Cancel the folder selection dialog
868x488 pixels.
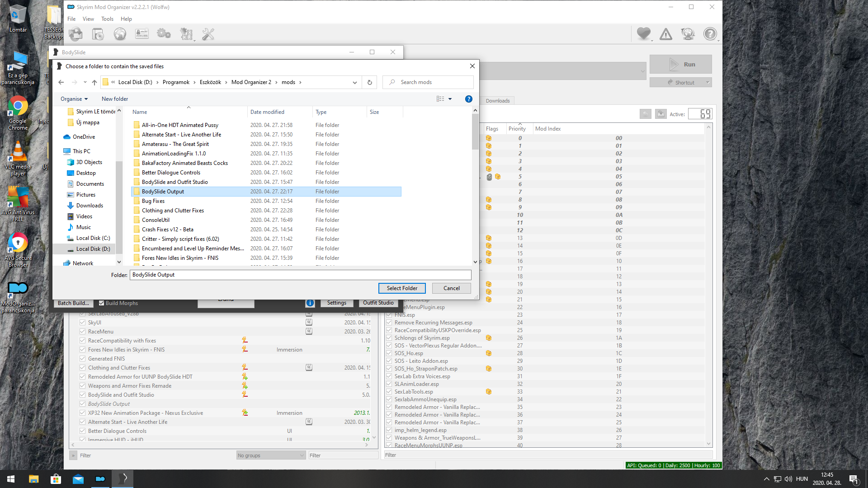[451, 288]
